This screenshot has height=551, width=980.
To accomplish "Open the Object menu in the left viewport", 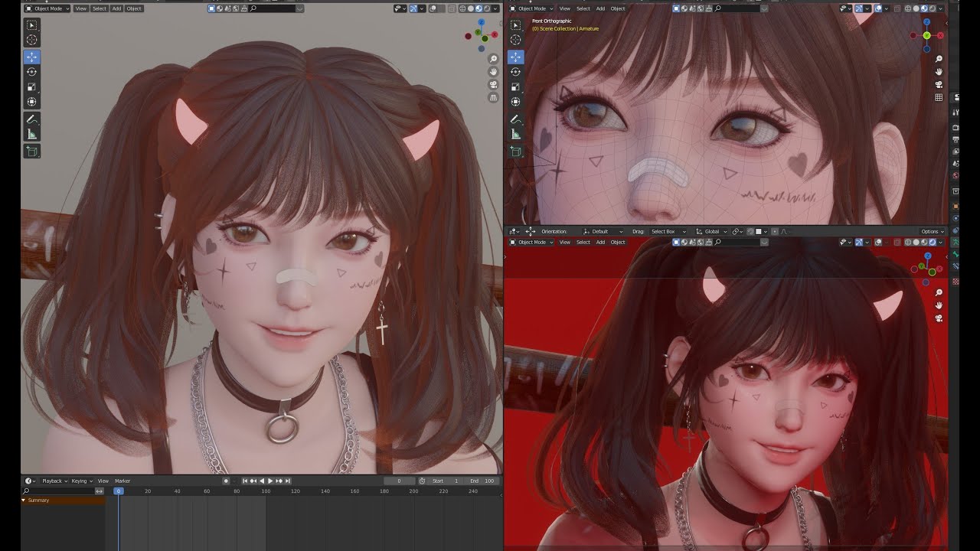I will coord(133,8).
